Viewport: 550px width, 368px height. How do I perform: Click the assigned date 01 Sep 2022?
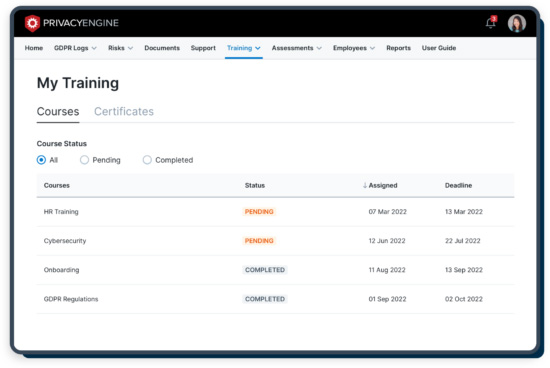[387, 299]
